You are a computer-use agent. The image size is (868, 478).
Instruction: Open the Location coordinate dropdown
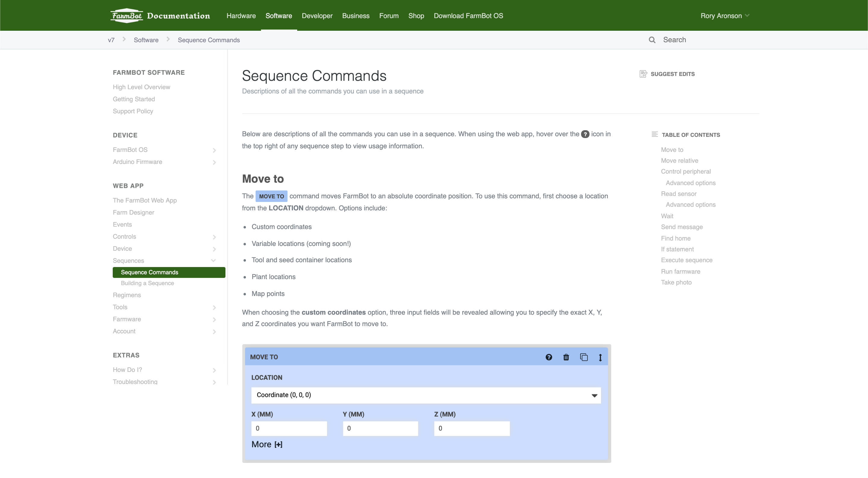[x=426, y=395]
